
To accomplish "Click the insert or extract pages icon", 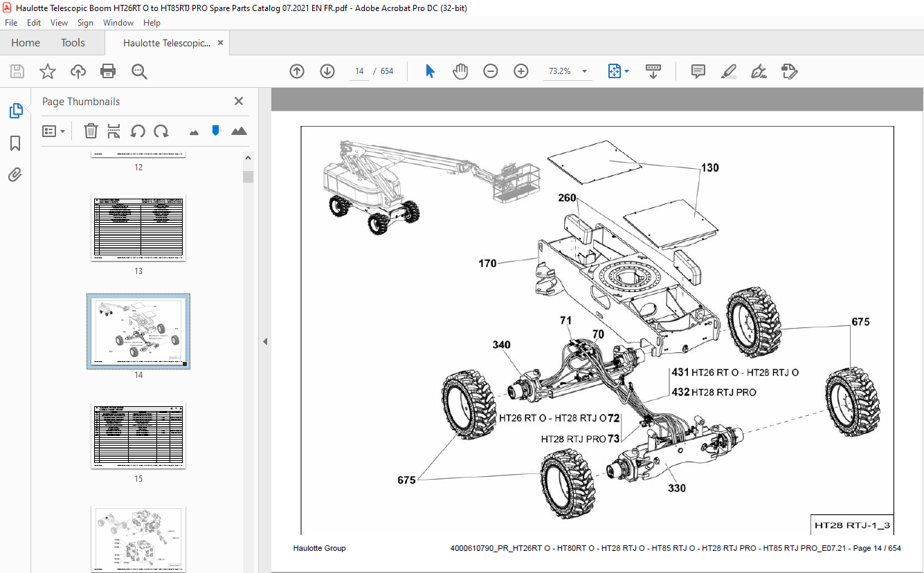I will click(114, 131).
